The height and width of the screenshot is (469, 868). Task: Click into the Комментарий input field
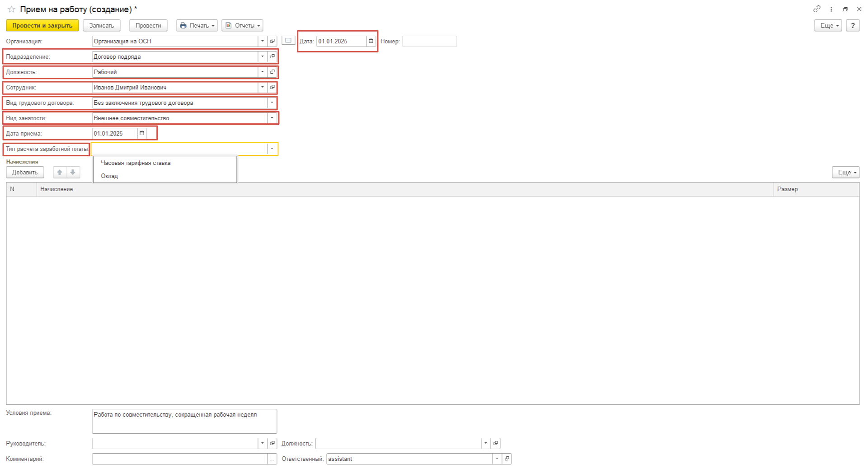coord(179,459)
